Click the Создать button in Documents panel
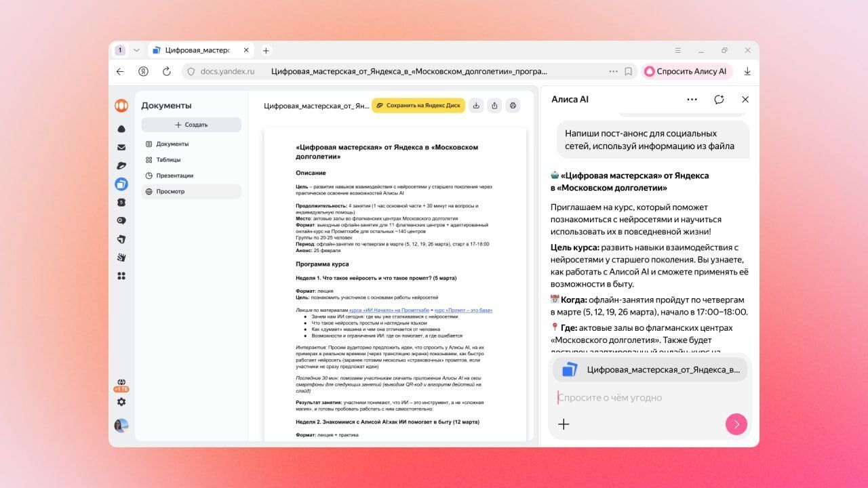 tap(191, 125)
